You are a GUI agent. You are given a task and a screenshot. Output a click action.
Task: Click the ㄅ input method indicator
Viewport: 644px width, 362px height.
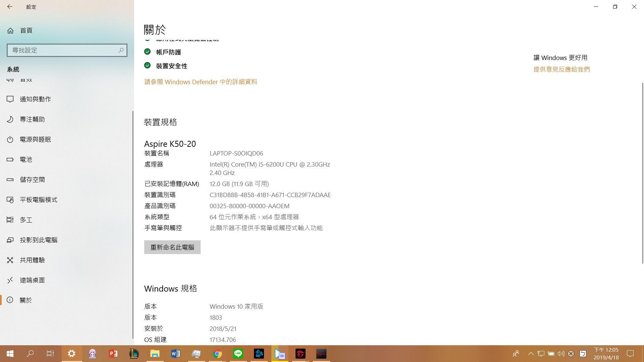(583, 354)
